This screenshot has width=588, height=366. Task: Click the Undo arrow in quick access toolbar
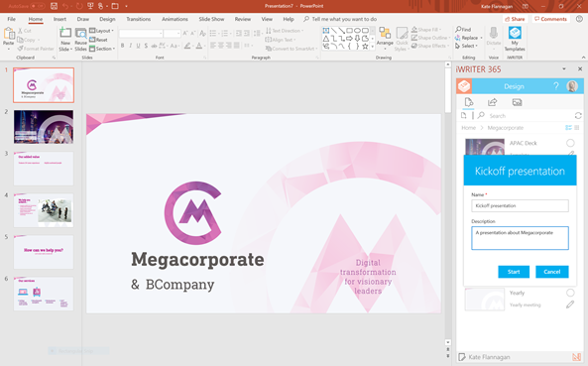[x=65, y=6]
